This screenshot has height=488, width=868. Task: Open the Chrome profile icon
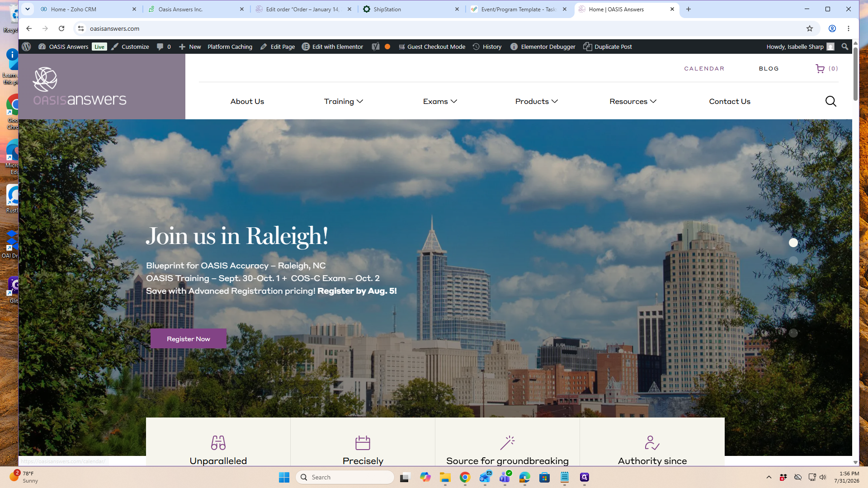coord(832,28)
